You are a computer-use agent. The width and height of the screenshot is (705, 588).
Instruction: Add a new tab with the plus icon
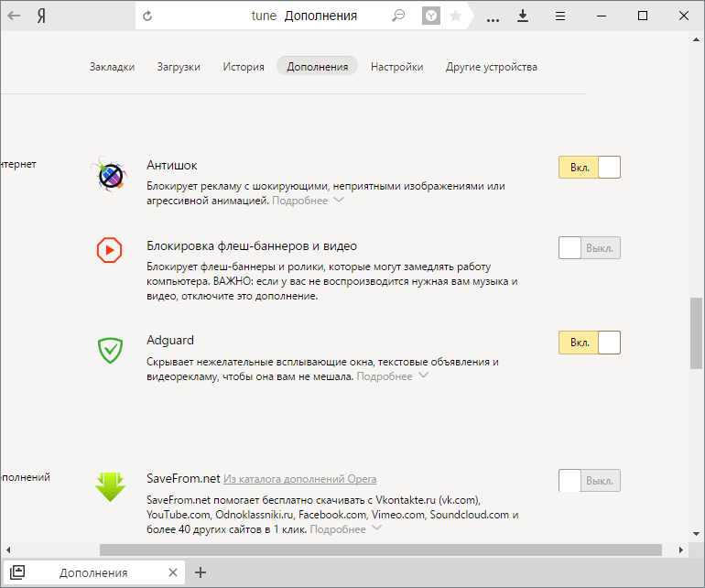pyautogui.click(x=201, y=572)
